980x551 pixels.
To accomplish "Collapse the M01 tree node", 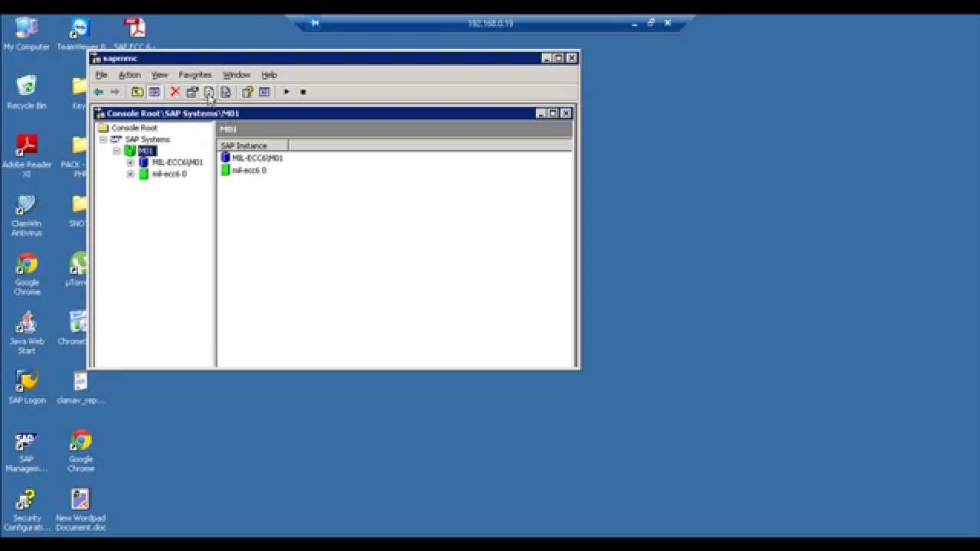I will point(116,152).
